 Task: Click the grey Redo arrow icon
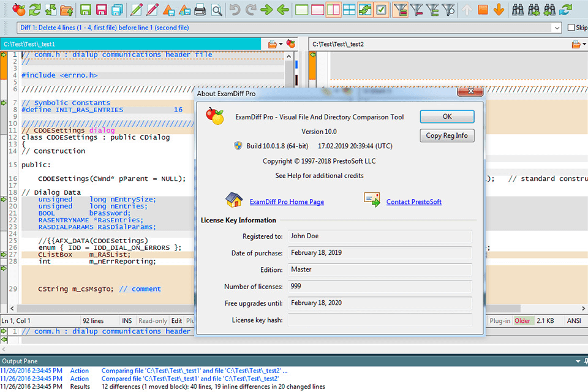[251, 10]
